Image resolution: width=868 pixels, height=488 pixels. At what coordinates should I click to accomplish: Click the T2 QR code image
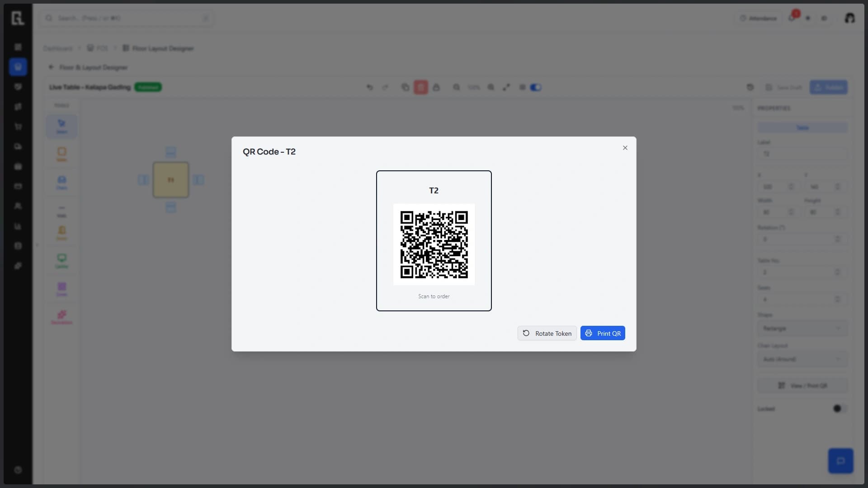(434, 244)
